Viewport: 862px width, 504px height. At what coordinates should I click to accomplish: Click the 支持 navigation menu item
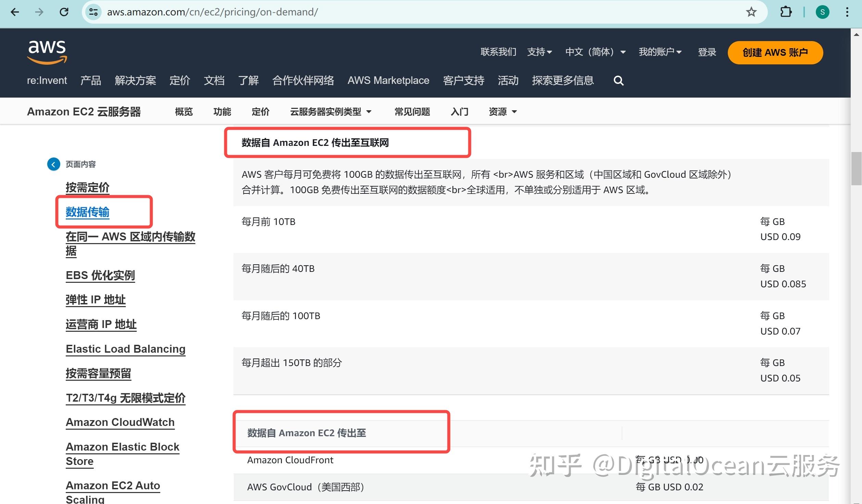(x=536, y=53)
